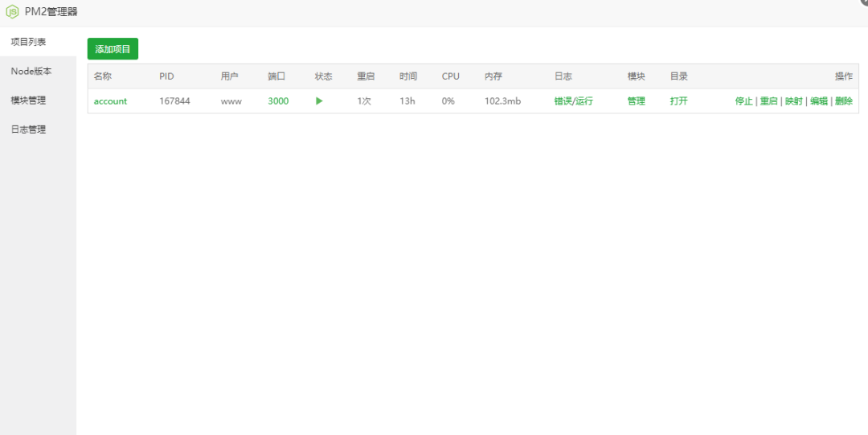868x435 pixels.
Task: Click memory value 102.3mb
Action: click(502, 101)
